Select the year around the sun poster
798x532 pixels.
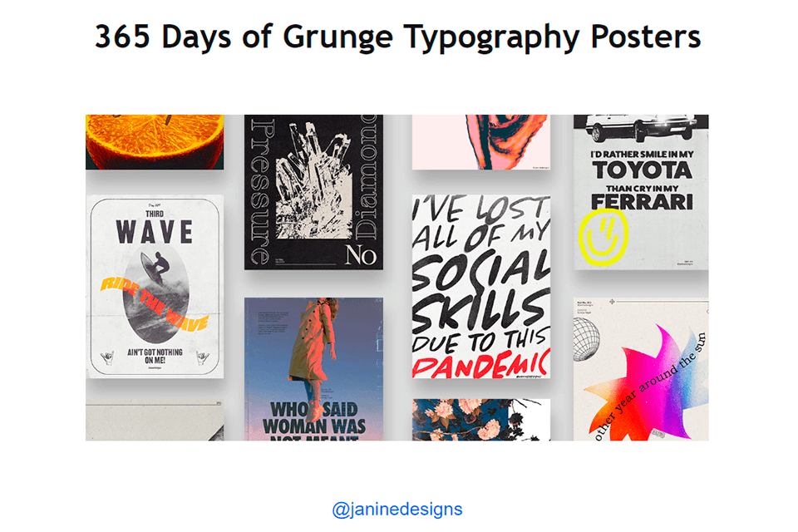pyautogui.click(x=641, y=369)
